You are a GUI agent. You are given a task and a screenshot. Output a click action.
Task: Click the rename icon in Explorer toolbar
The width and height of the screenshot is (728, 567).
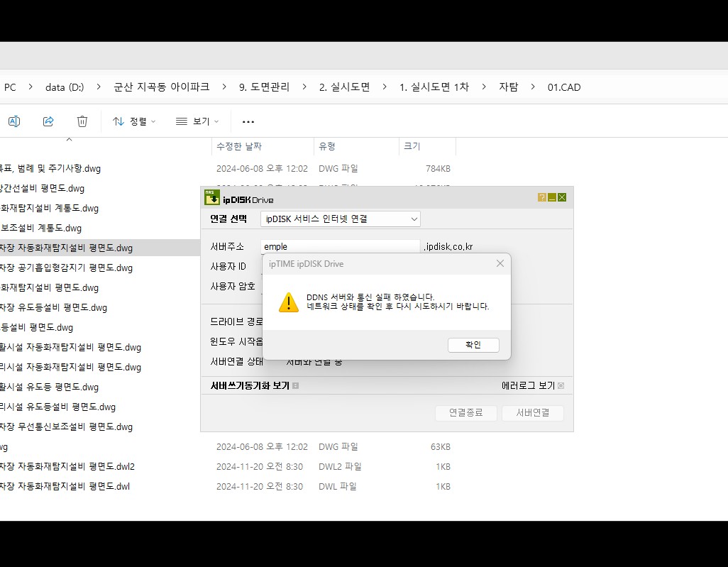point(14,121)
